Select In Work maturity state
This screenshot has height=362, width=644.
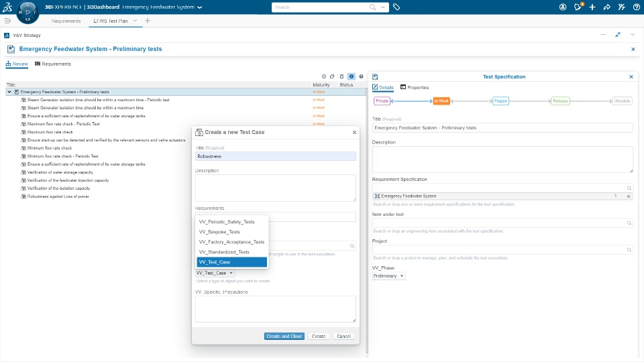point(441,101)
